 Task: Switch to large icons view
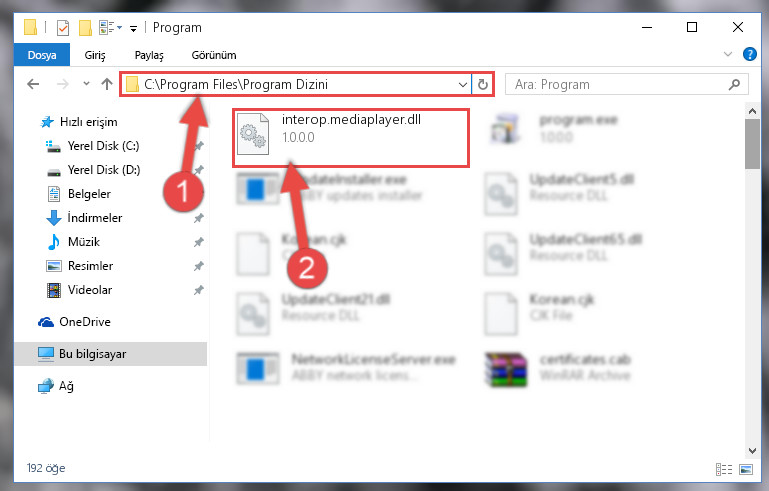(746, 469)
